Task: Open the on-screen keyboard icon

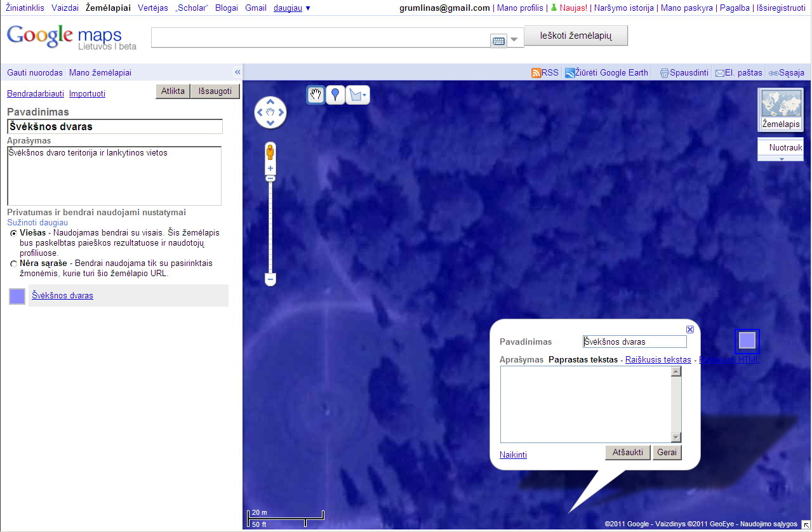Action: coord(498,41)
